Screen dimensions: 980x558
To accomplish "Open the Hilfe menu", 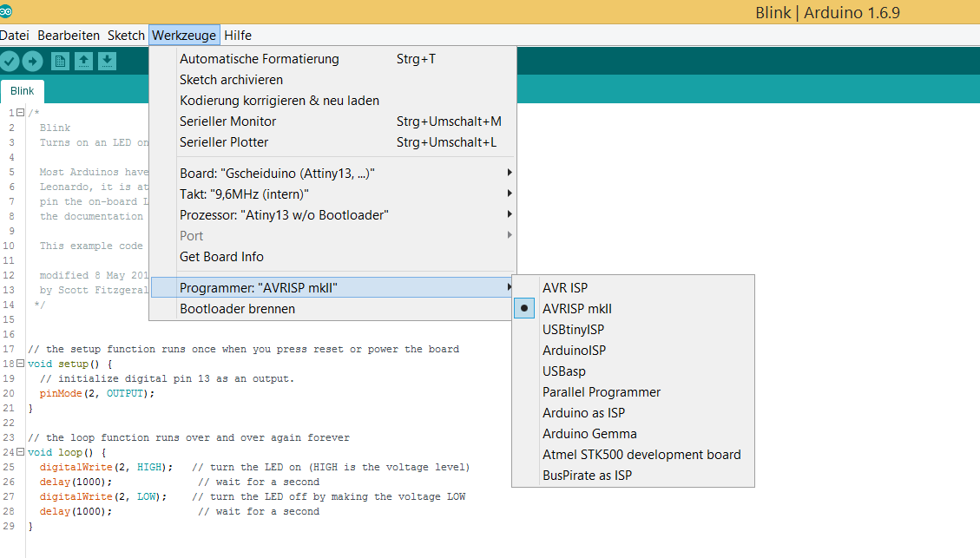I will click(x=238, y=36).
